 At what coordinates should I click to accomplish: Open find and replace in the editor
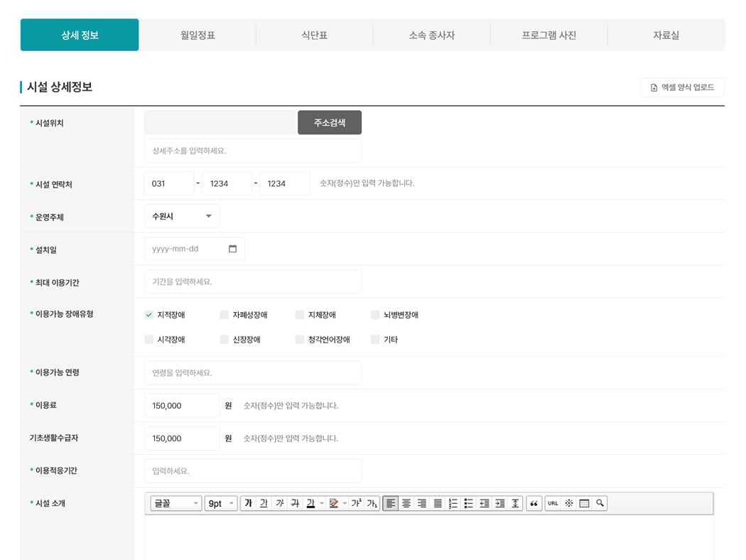click(x=600, y=503)
